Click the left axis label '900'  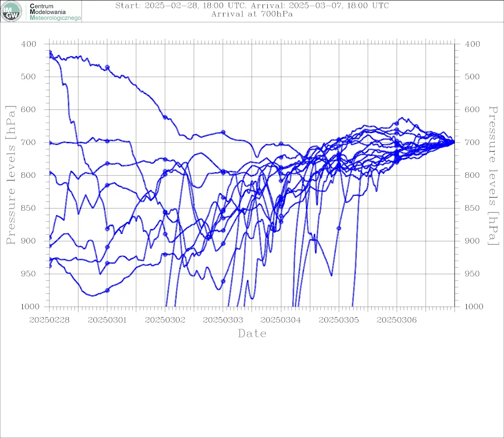28,241
